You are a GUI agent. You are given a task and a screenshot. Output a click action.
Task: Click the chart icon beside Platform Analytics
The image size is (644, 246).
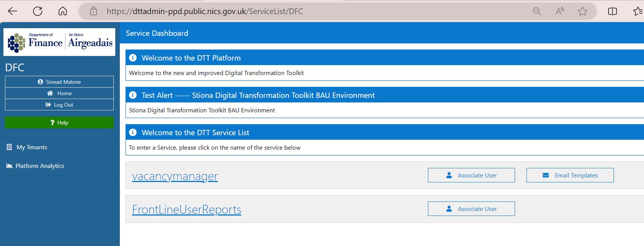10,166
